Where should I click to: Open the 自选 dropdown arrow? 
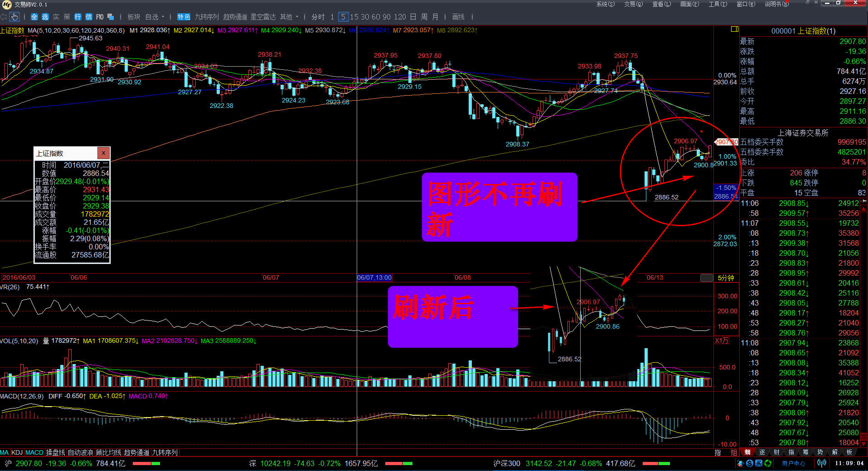coord(163,17)
